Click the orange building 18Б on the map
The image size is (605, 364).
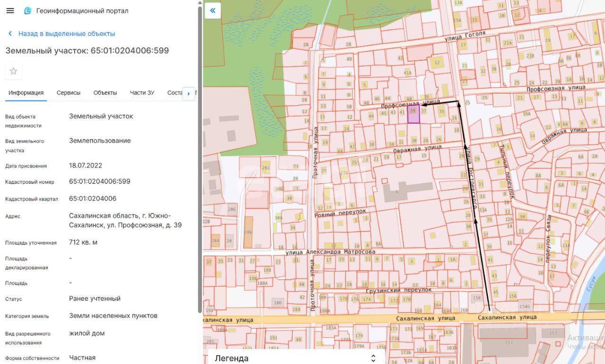tap(249, 232)
